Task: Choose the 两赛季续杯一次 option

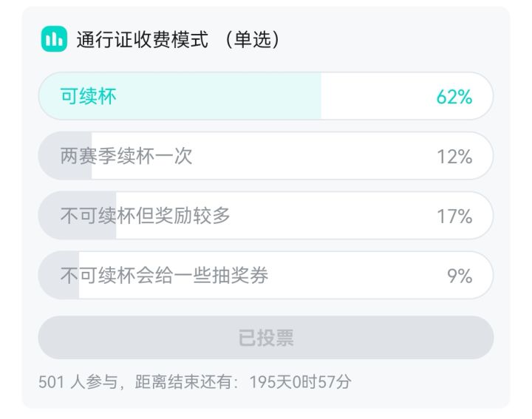Action: coord(126,156)
